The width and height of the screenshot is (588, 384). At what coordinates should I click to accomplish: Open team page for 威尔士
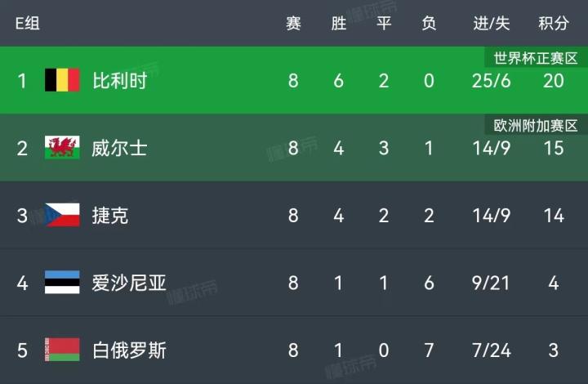point(119,148)
